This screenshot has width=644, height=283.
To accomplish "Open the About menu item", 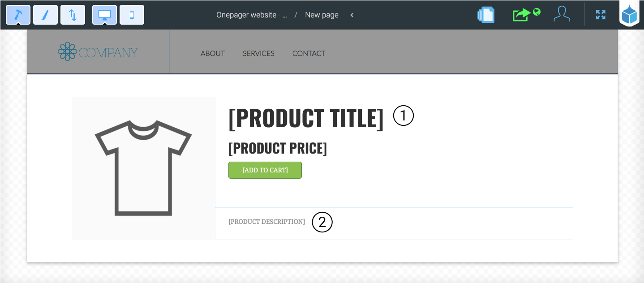I will tap(213, 53).
